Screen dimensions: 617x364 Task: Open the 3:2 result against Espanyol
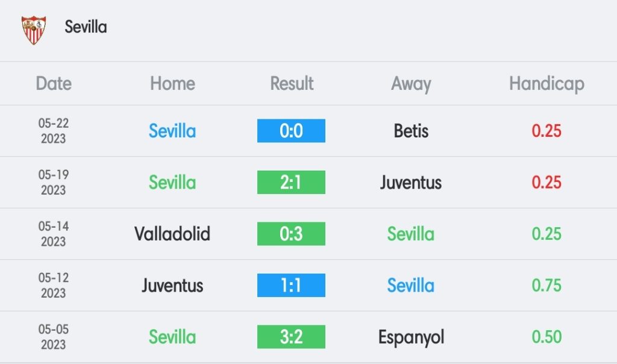(291, 337)
